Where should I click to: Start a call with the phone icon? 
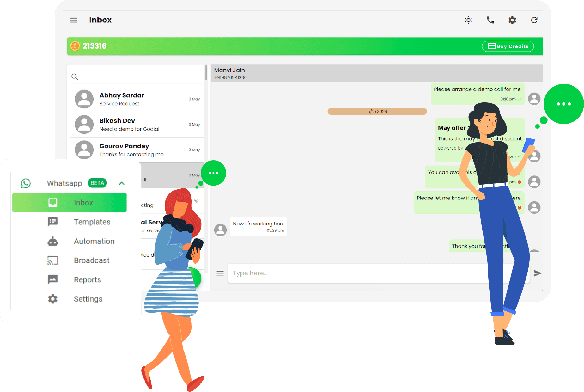[490, 20]
